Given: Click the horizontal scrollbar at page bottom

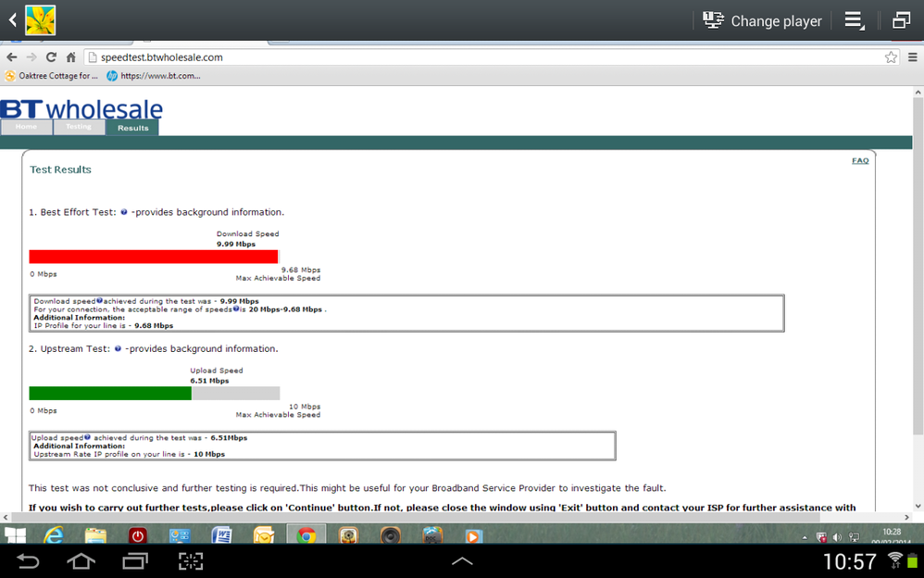Looking at the screenshot, I should (x=416, y=517).
